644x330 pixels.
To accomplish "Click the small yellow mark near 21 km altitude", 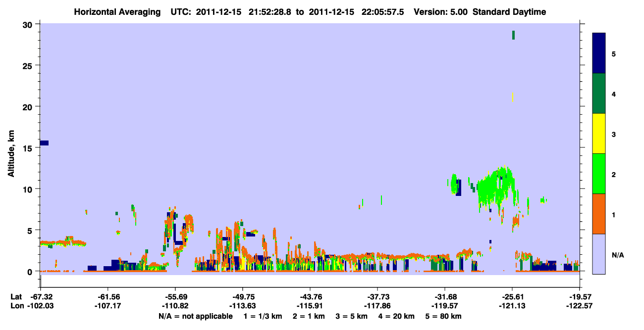I will pyautogui.click(x=512, y=97).
